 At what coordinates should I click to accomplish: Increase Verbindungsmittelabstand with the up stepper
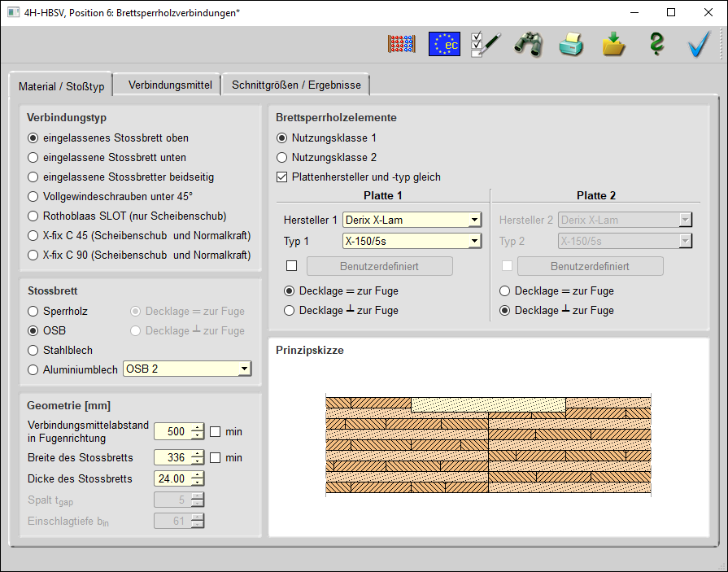pos(197,428)
